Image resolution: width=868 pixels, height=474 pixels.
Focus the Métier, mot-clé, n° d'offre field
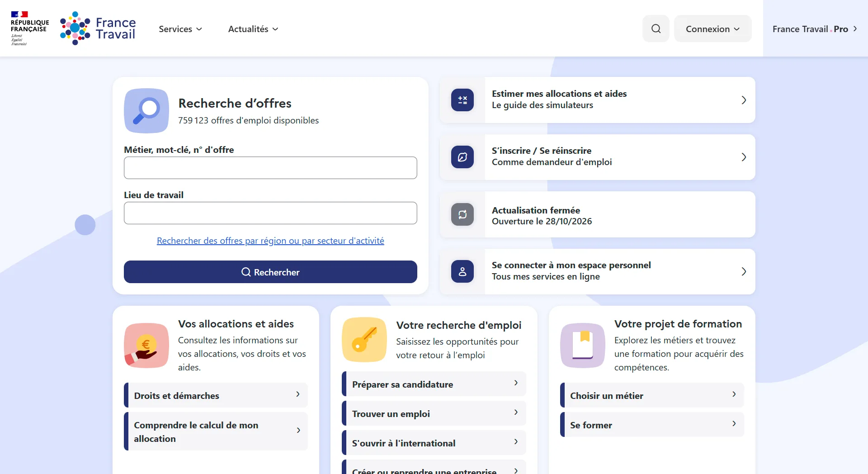coord(270,168)
